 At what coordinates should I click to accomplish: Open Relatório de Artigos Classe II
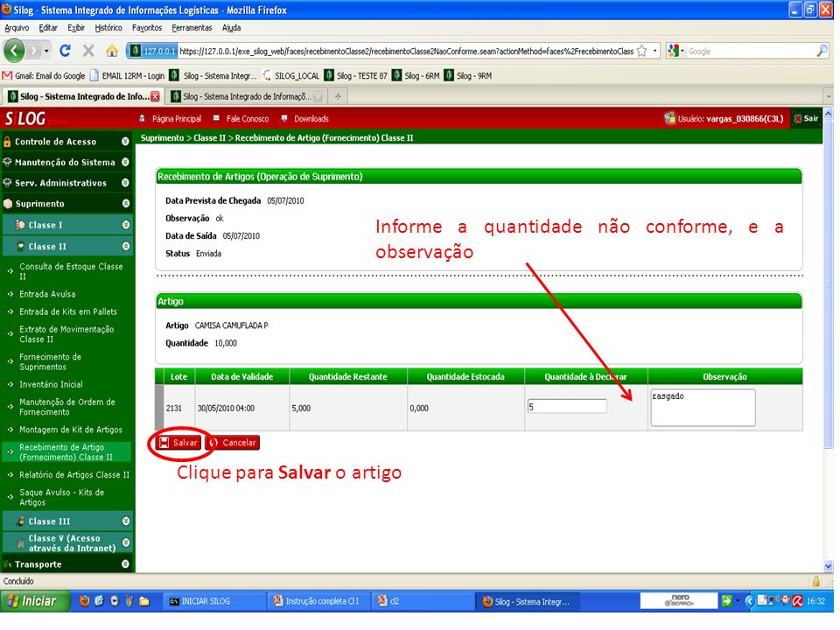click(x=74, y=474)
